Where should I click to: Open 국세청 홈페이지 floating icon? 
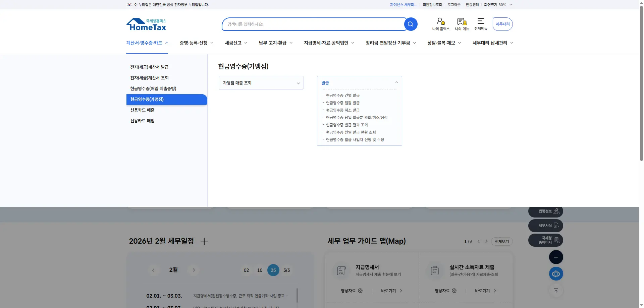(545, 240)
